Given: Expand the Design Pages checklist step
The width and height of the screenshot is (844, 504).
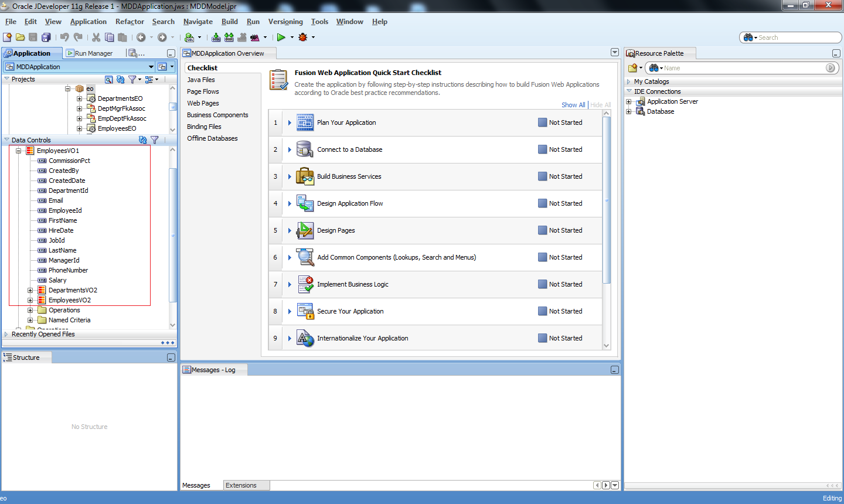Looking at the screenshot, I should point(290,230).
